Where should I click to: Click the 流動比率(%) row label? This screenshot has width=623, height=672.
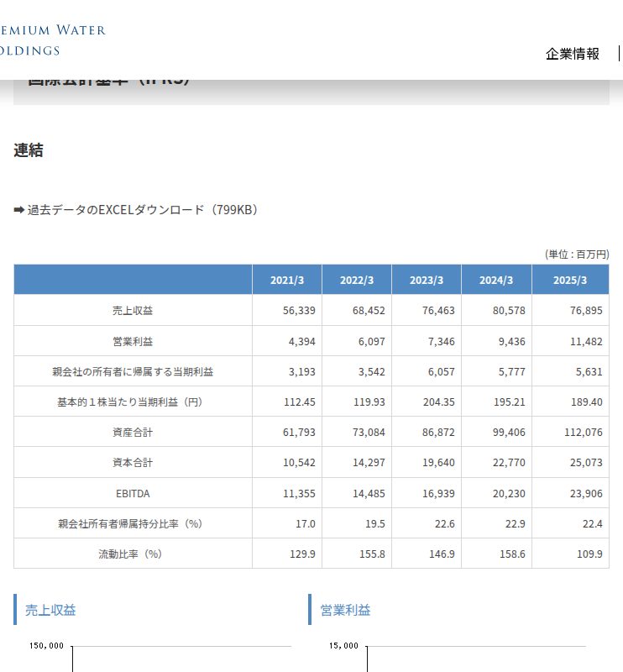point(133,554)
